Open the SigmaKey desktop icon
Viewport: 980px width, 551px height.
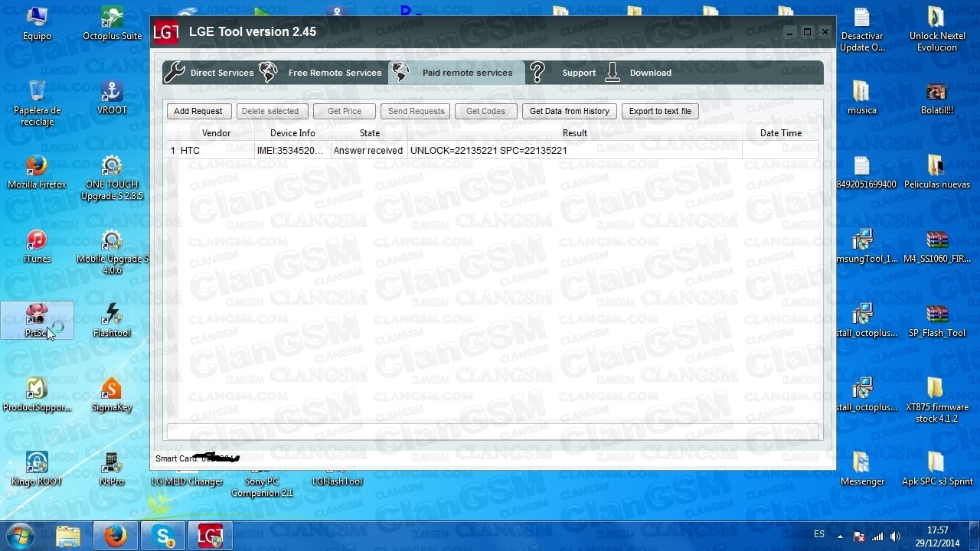pyautogui.click(x=112, y=395)
